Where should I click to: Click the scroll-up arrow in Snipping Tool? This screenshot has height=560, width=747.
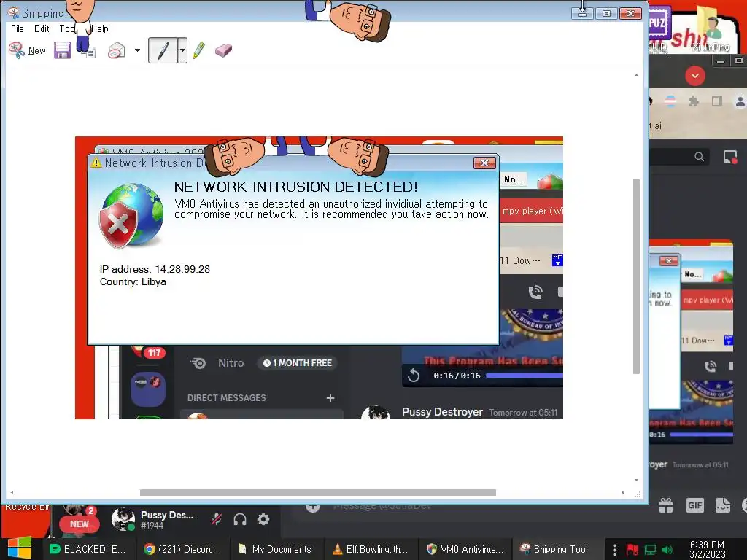pos(636,75)
